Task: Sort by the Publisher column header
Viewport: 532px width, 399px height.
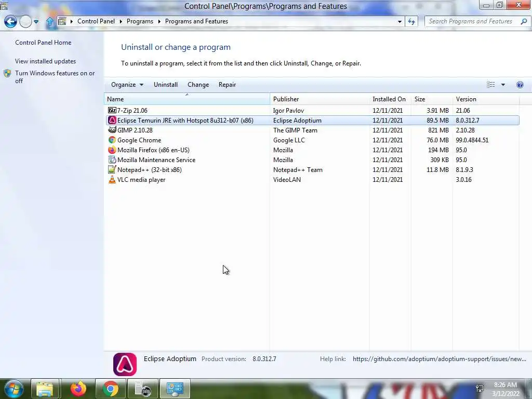Action: pos(320,99)
